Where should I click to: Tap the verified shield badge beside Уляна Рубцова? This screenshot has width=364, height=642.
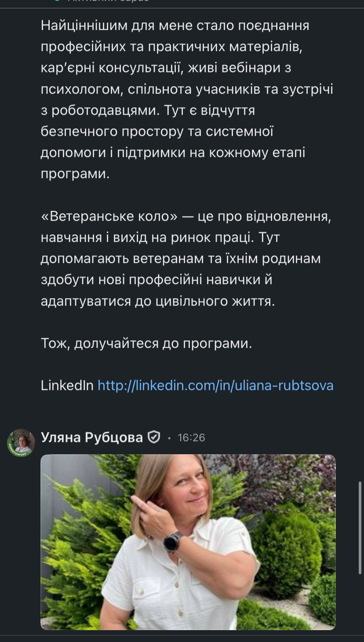(153, 438)
